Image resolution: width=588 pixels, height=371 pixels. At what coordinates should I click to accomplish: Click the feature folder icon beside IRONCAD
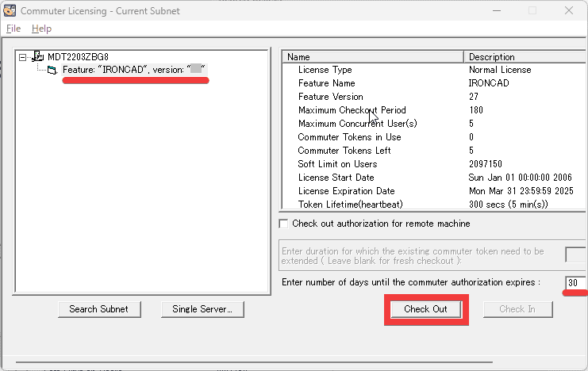[x=52, y=70]
